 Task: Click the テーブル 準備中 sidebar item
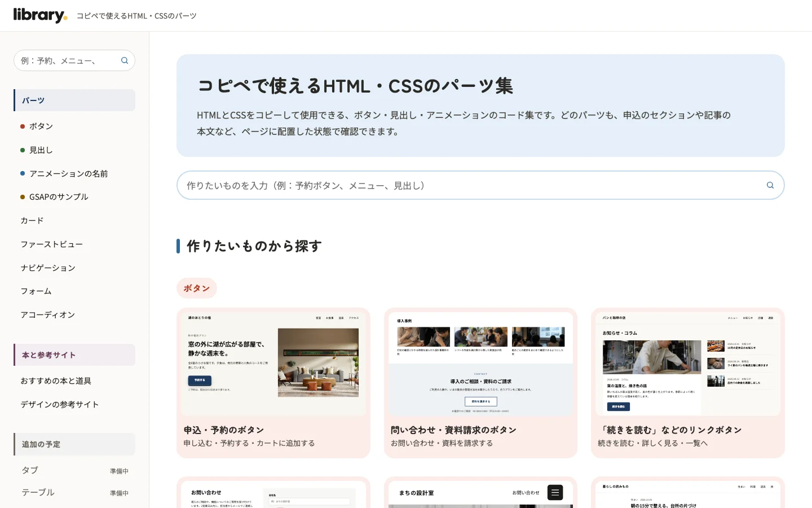[74, 492]
